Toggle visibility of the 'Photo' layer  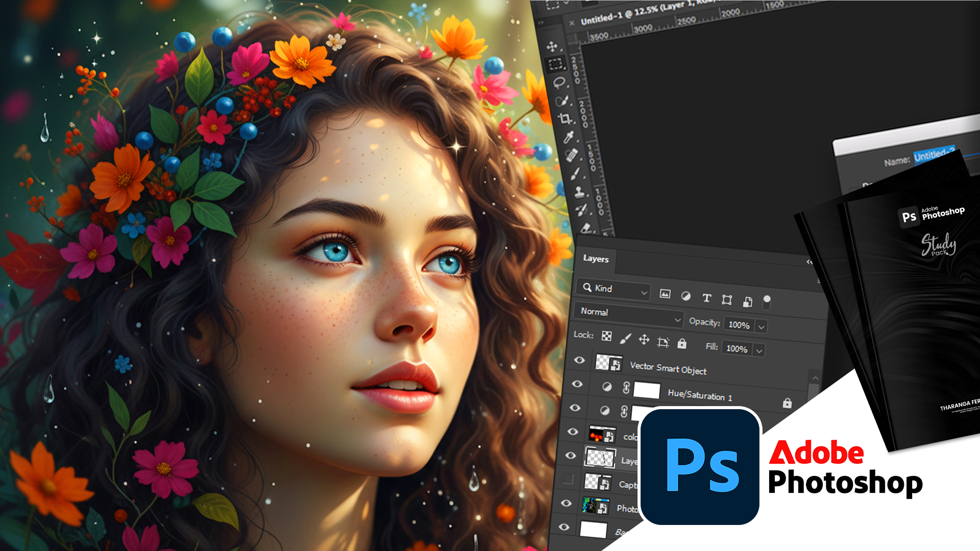click(x=566, y=503)
